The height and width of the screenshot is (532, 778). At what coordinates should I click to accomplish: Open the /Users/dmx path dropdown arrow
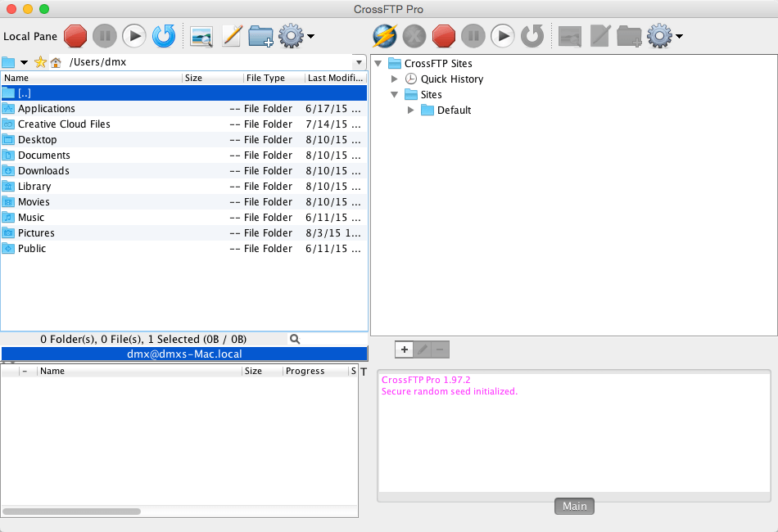pyautogui.click(x=359, y=62)
